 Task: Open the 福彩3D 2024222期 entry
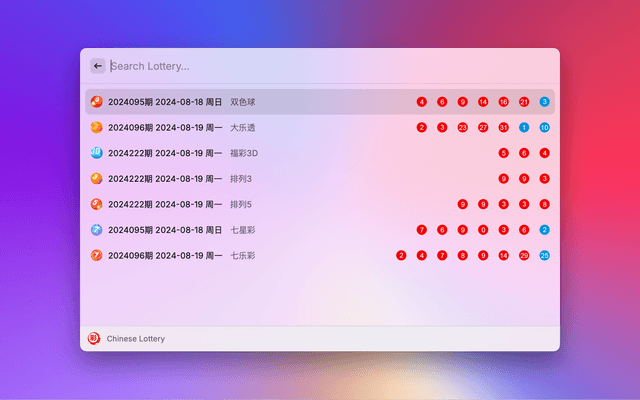tap(300, 153)
